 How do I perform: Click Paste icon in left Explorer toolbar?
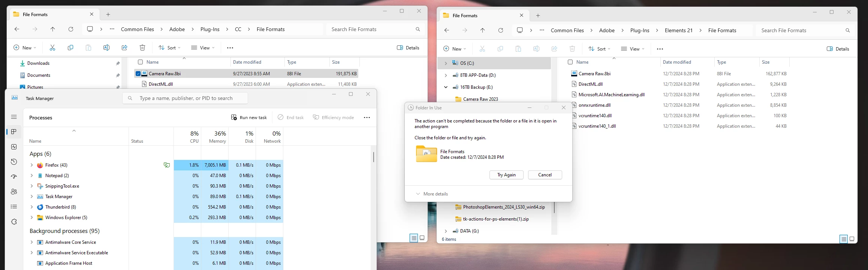88,48
